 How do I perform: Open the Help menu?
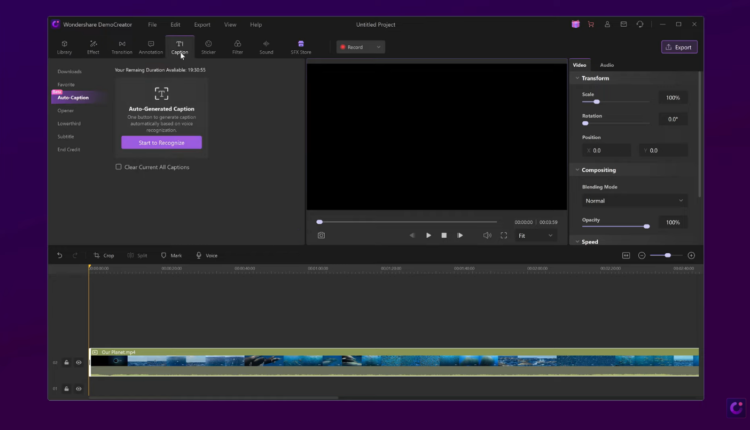tap(256, 24)
